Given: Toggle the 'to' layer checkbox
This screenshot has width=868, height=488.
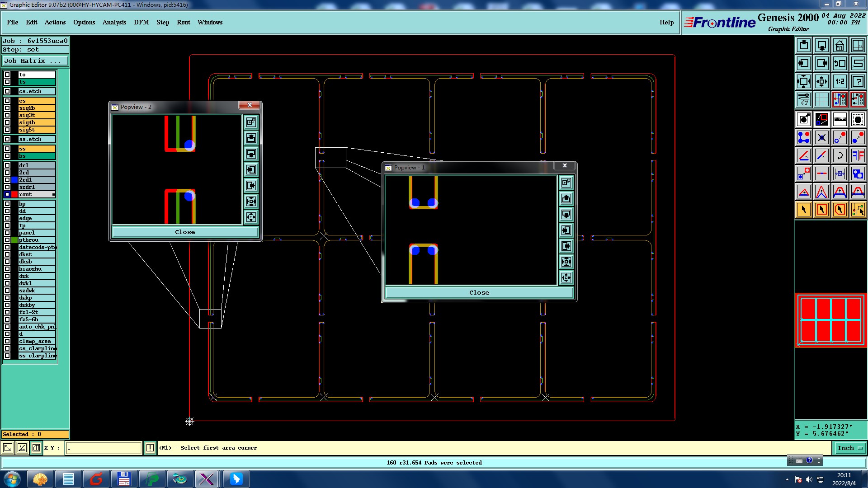Looking at the screenshot, I should tap(7, 75).
